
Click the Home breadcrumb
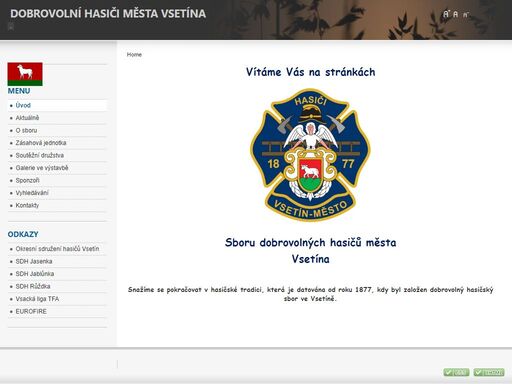[x=134, y=54]
